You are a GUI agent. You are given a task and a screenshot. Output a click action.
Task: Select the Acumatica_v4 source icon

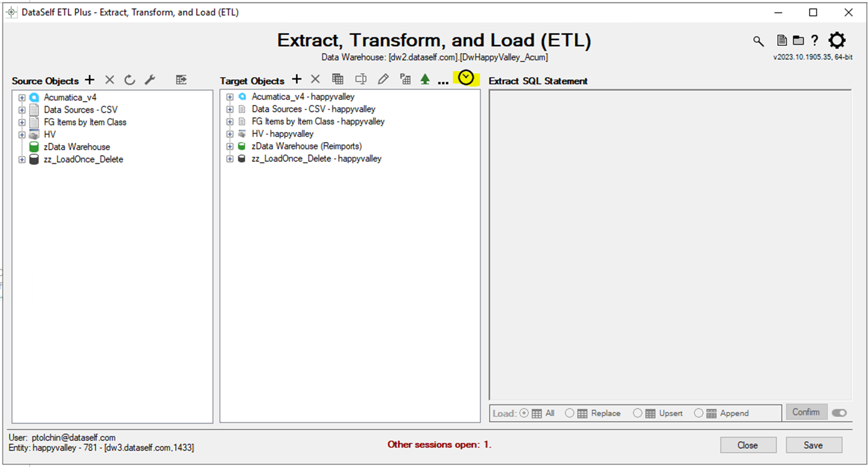pos(34,97)
